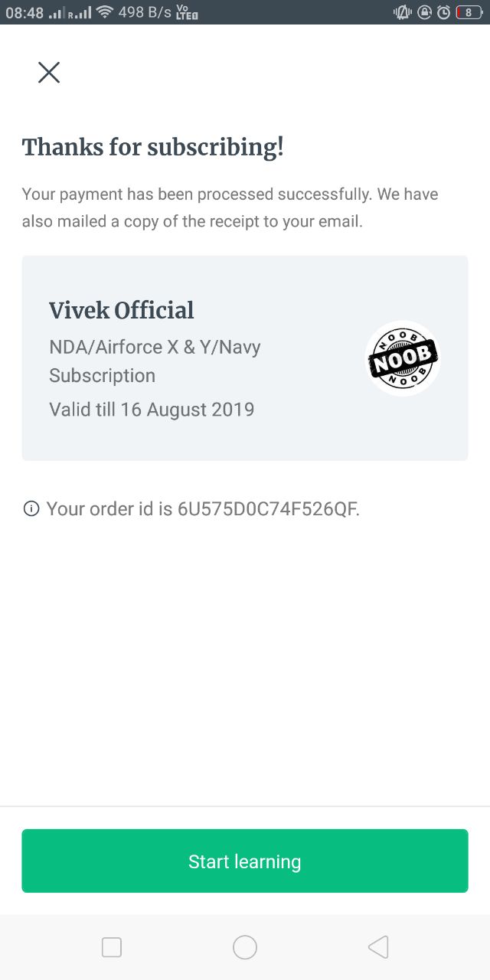Tap the Android back navigation arrow
The height and width of the screenshot is (980, 490).
pos(378,947)
